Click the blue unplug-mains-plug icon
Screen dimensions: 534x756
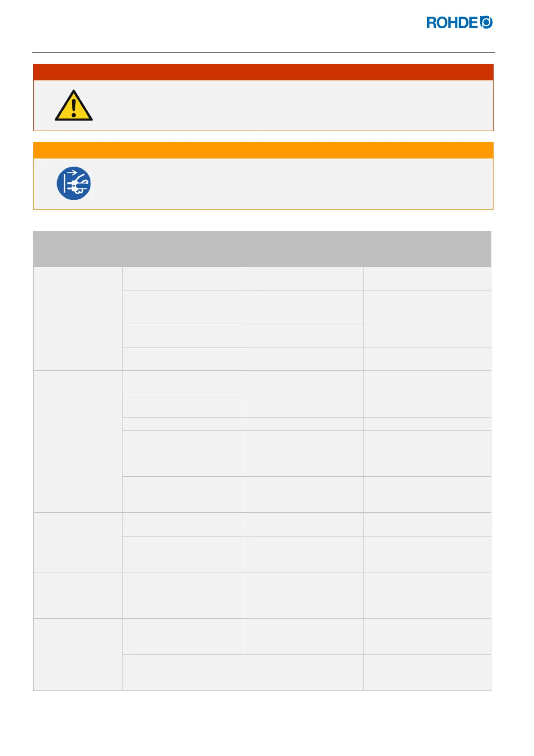click(x=74, y=183)
